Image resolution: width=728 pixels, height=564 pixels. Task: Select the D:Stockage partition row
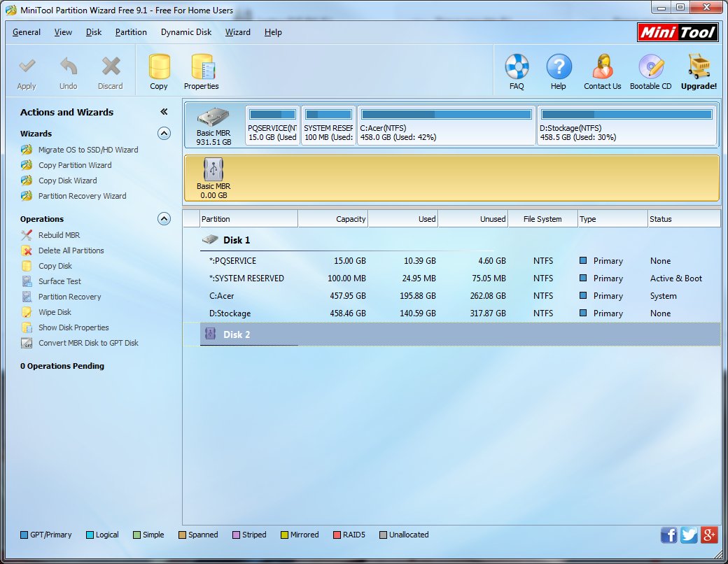451,313
